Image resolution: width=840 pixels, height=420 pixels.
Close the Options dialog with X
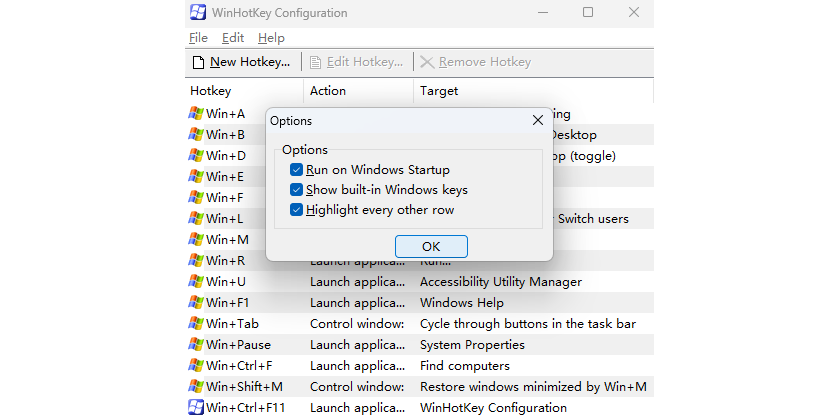click(x=538, y=121)
